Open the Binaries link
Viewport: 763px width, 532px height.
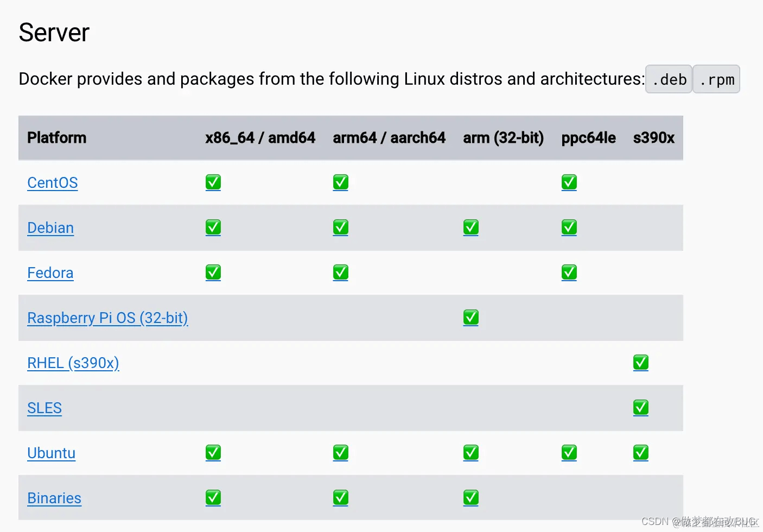point(54,498)
